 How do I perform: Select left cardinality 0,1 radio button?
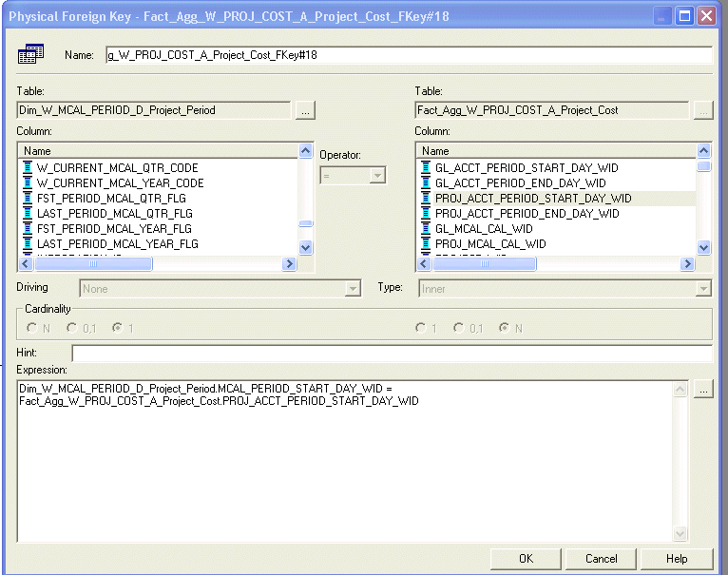click(72, 328)
